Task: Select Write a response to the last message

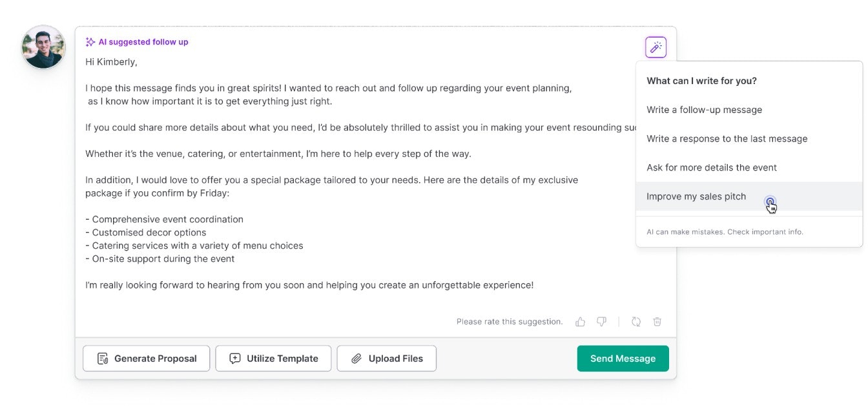Action: (x=727, y=138)
